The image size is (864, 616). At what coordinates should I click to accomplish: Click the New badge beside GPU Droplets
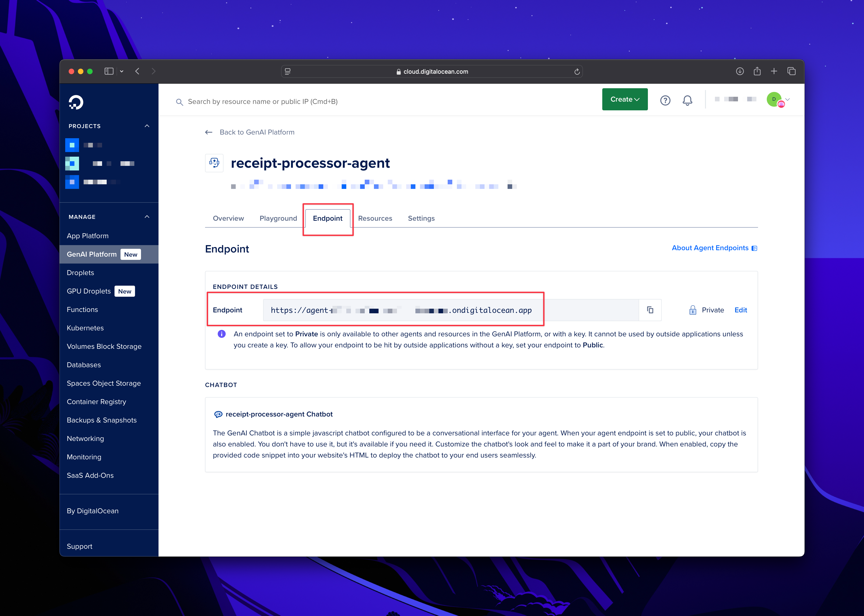(x=125, y=291)
